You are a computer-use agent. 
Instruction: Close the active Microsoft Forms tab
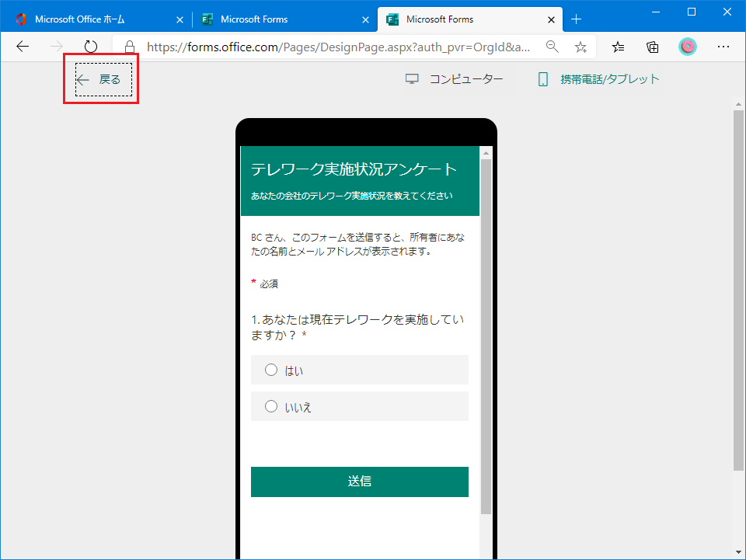tap(551, 19)
